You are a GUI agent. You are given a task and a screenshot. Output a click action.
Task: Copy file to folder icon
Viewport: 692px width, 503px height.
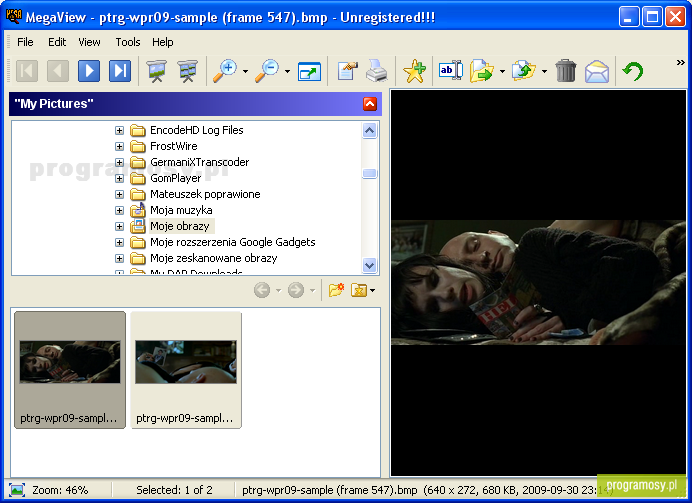click(482, 71)
